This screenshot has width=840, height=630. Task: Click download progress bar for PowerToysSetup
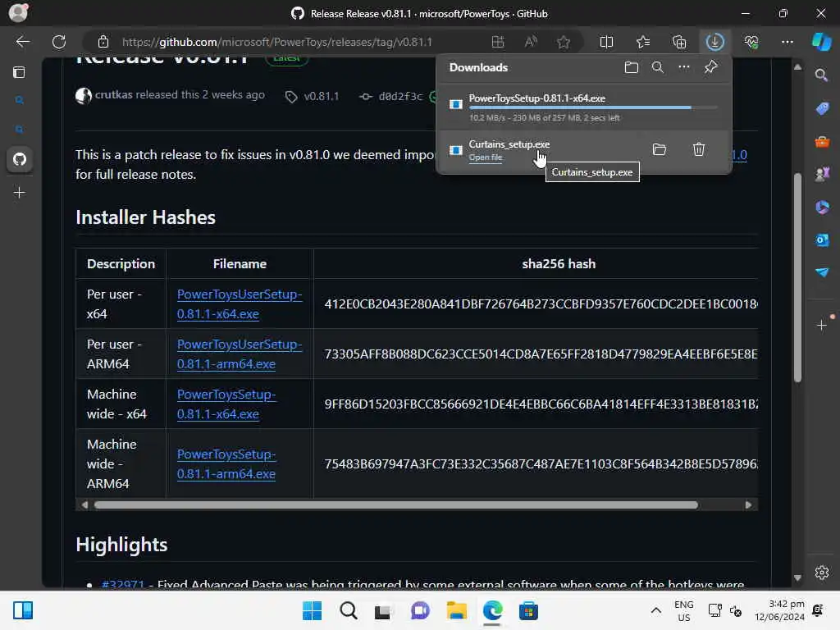(593, 107)
